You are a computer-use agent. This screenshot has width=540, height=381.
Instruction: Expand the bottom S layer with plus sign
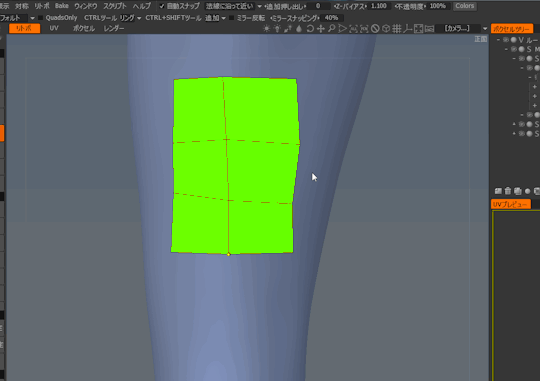tap(514, 133)
